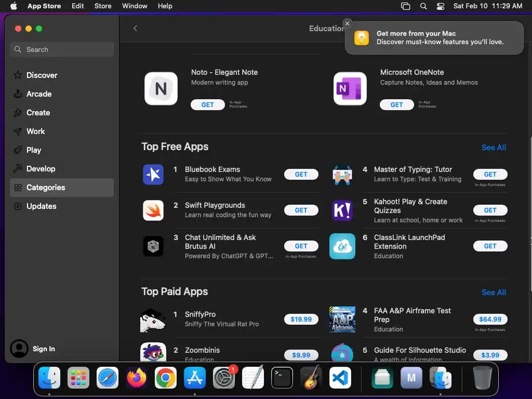
Task: Open the ClassLink LaunchPad Extension icon
Action: pos(342,246)
